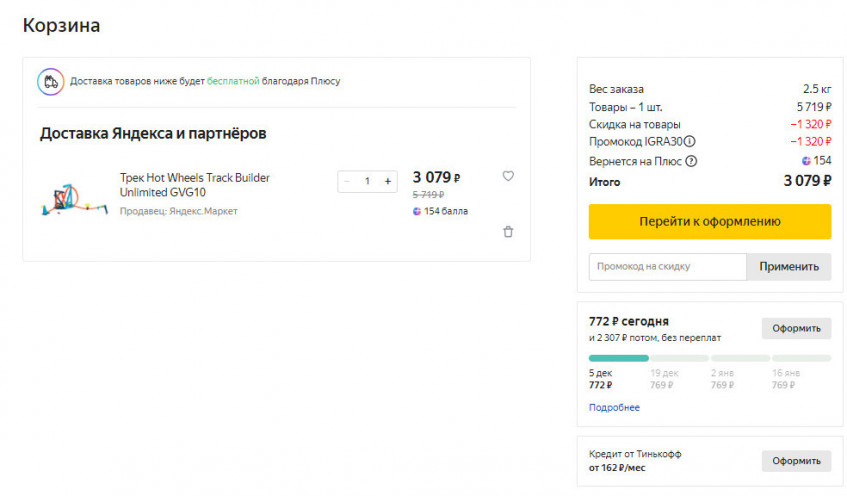Decrease item quantity with minus button
Viewport: 847px width, 496px height.
pyautogui.click(x=347, y=181)
